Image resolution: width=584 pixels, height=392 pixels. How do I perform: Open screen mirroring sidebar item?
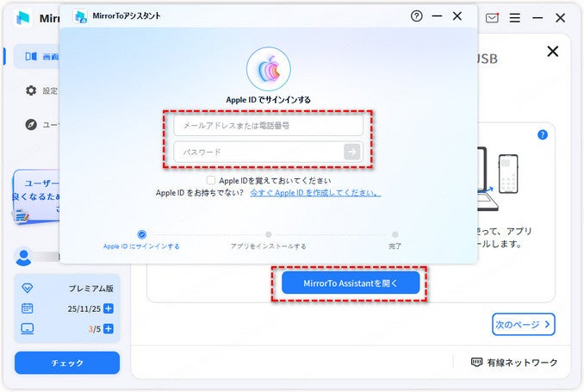pos(36,57)
